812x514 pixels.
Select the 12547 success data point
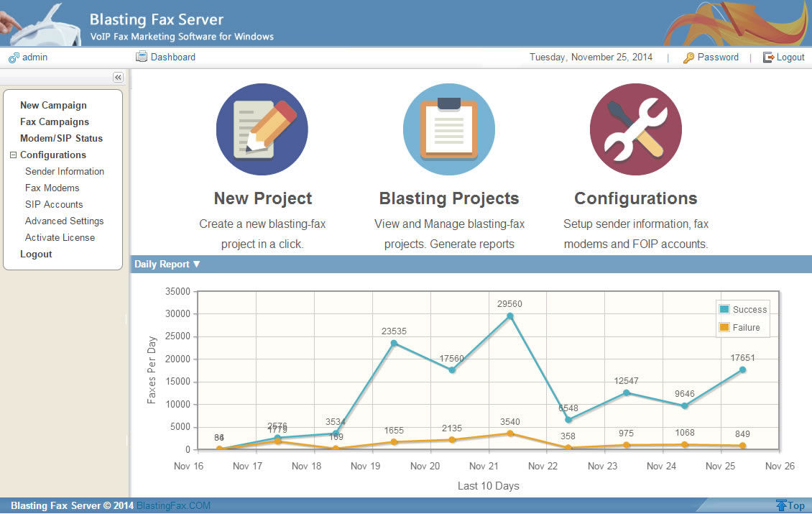(x=627, y=393)
